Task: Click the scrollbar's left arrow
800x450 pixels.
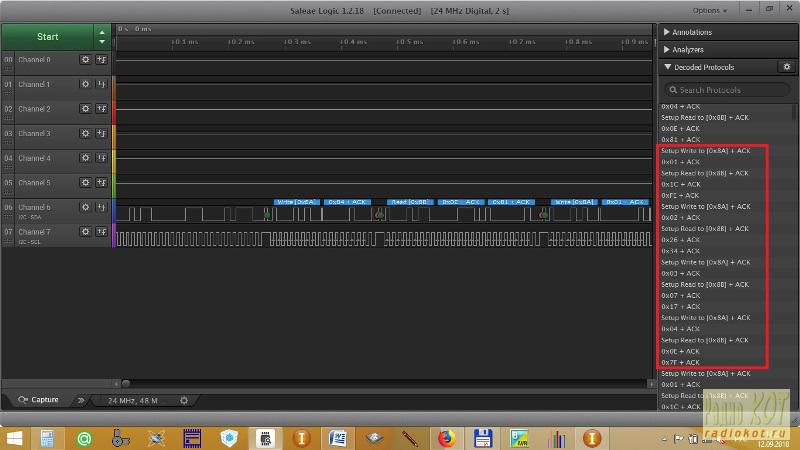Action: (116, 383)
